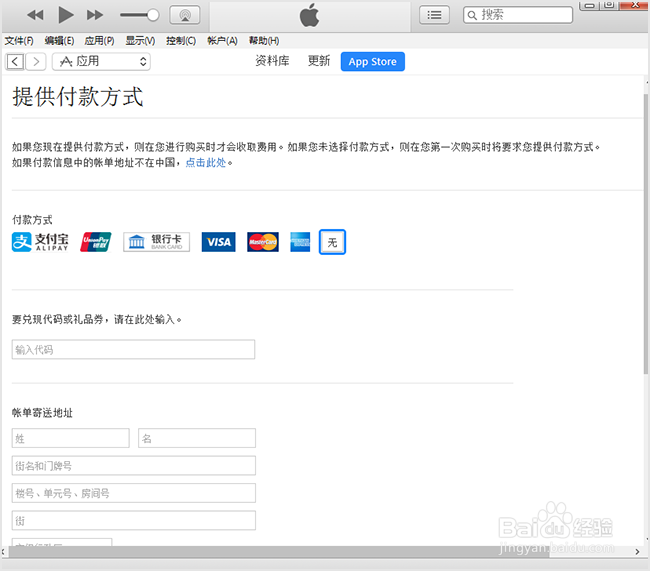The width and height of the screenshot is (650, 571).
Task: Click the magnifier icon in search box
Action: (472, 16)
